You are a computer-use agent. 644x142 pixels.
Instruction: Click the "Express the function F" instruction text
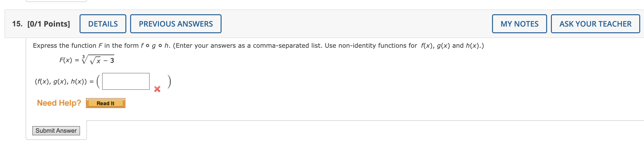pyautogui.click(x=67, y=46)
